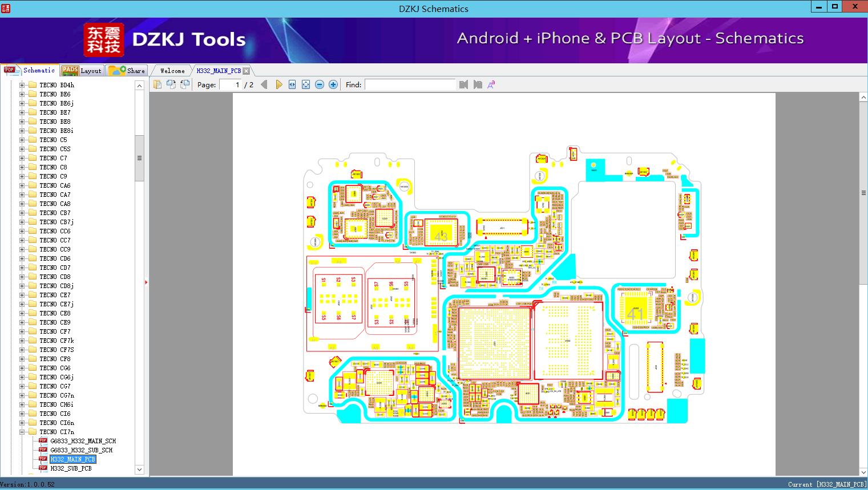Select the Welcome document tab
Viewport: 868px width, 490px height.
pyautogui.click(x=172, y=71)
